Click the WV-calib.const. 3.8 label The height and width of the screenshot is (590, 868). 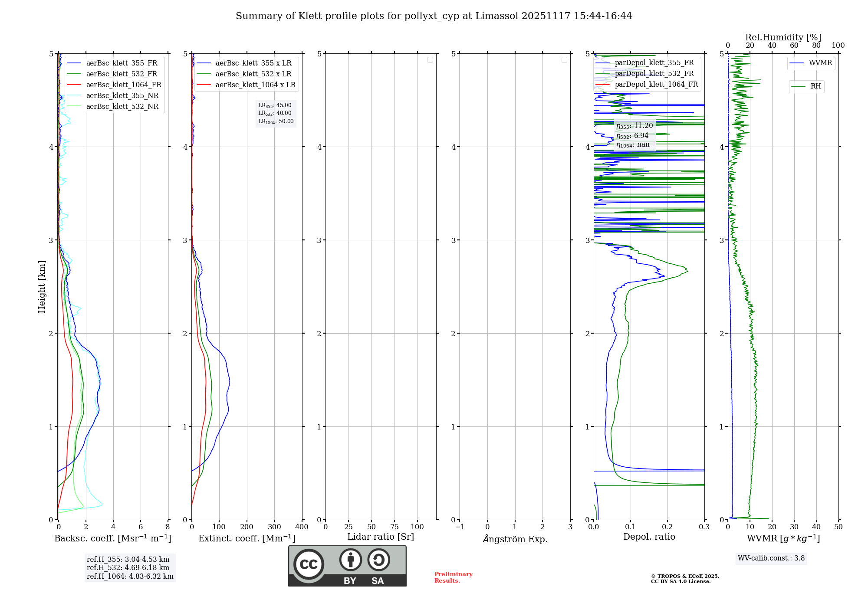(x=771, y=558)
